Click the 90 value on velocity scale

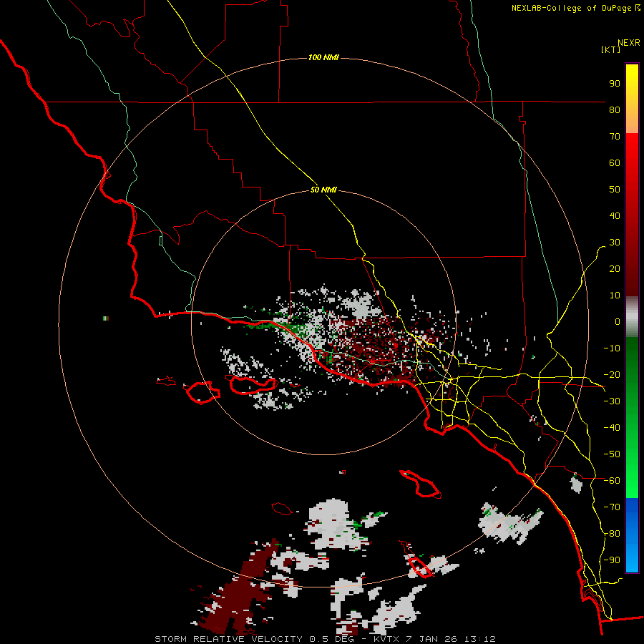point(615,84)
